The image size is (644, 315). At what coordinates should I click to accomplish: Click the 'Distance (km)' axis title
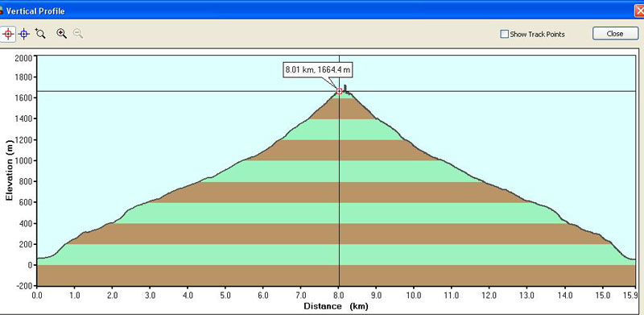click(336, 306)
